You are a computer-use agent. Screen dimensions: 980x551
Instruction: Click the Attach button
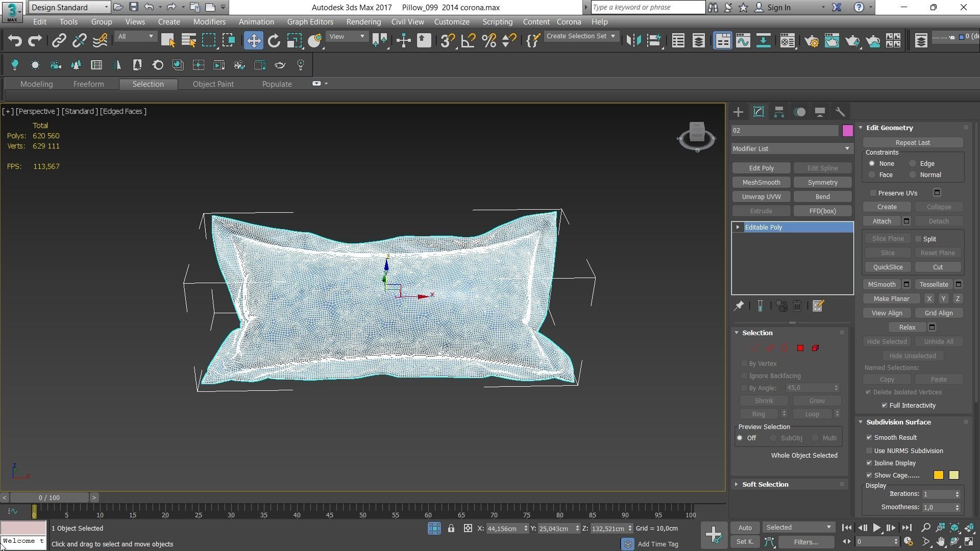pos(881,221)
